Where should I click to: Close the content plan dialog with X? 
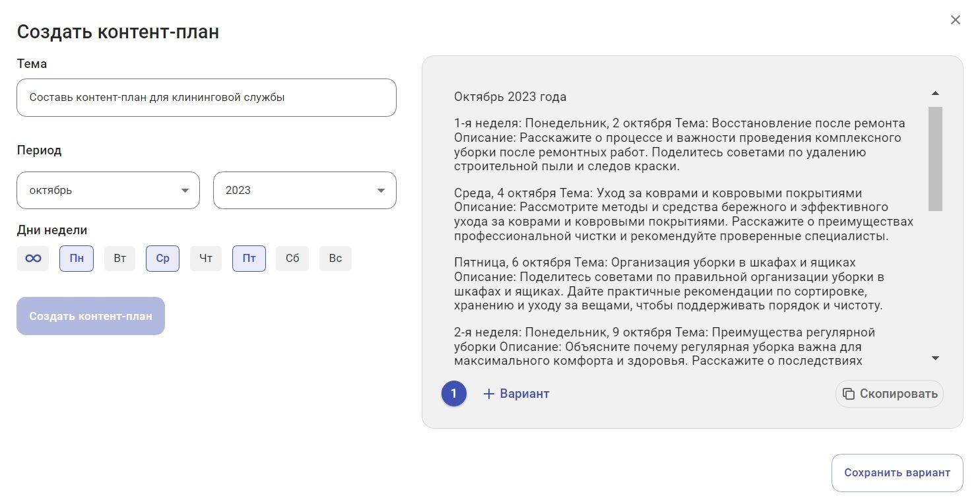point(955,20)
